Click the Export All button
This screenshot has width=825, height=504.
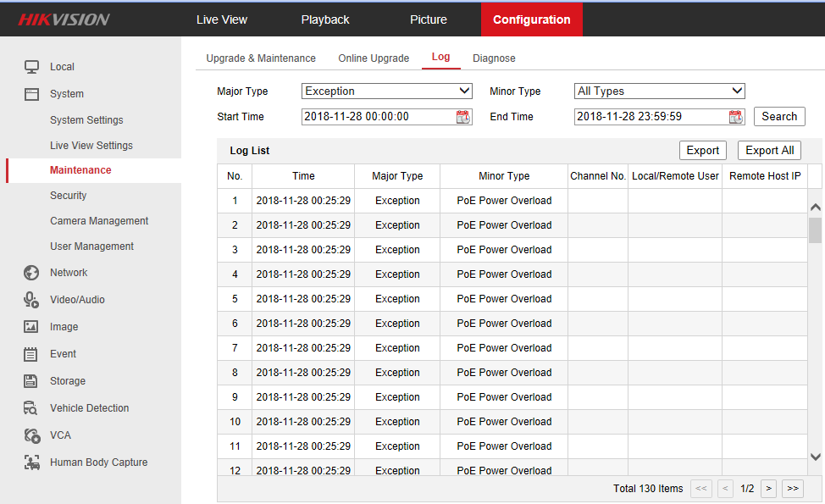[769, 151]
